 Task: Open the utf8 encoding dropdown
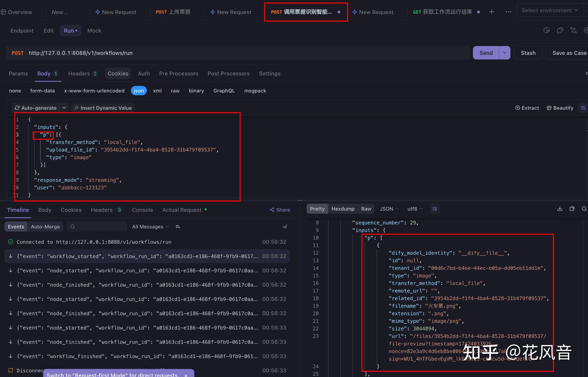click(415, 209)
